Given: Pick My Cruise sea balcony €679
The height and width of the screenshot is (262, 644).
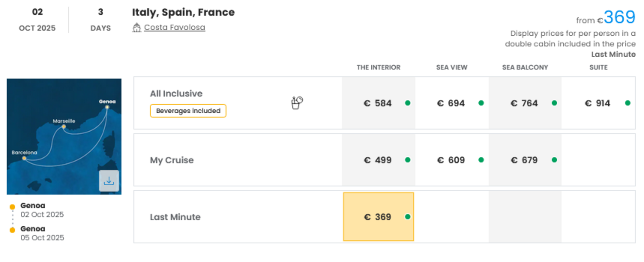Looking at the screenshot, I should coord(525,160).
